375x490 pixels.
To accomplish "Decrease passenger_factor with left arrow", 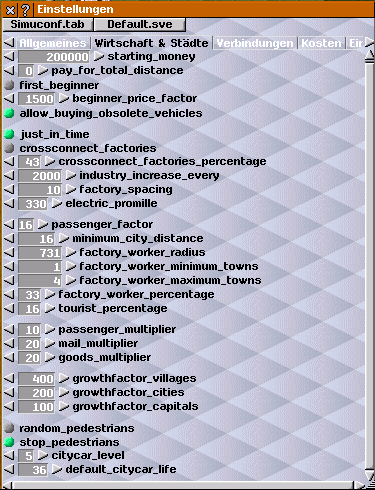I will (x=9, y=225).
